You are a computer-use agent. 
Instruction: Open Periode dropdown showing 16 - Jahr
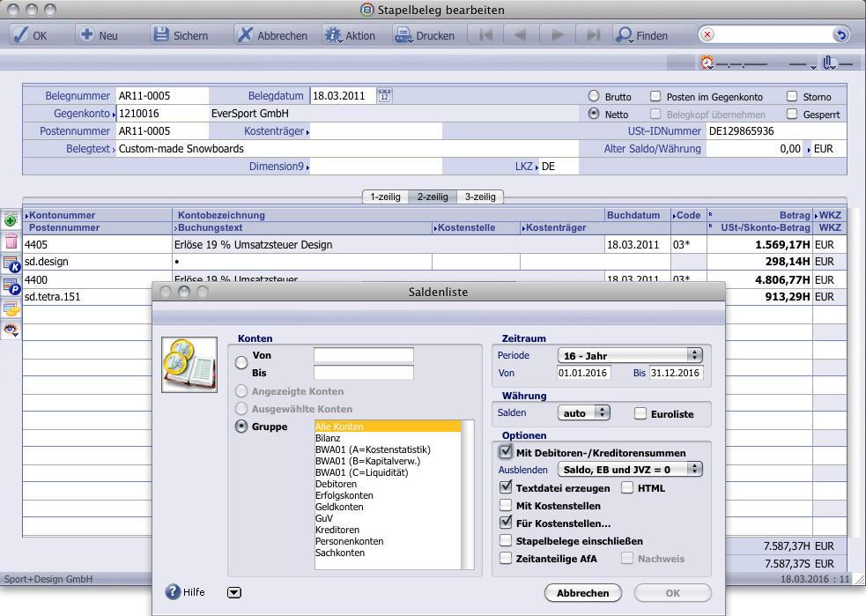pyautogui.click(x=630, y=355)
